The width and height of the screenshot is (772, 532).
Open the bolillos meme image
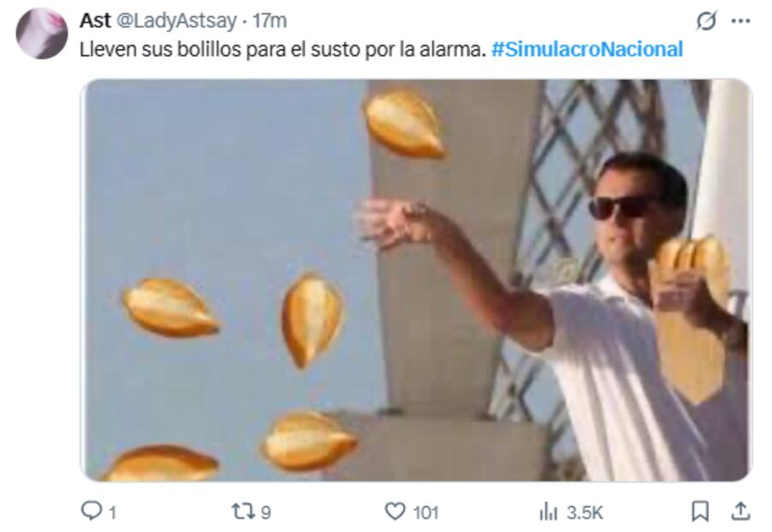(x=417, y=280)
